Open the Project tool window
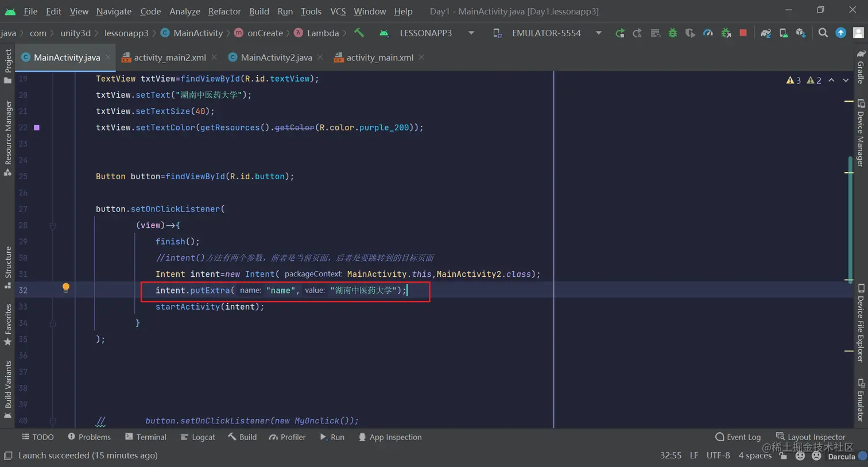Viewport: 868px width, 467px height. coord(8,65)
